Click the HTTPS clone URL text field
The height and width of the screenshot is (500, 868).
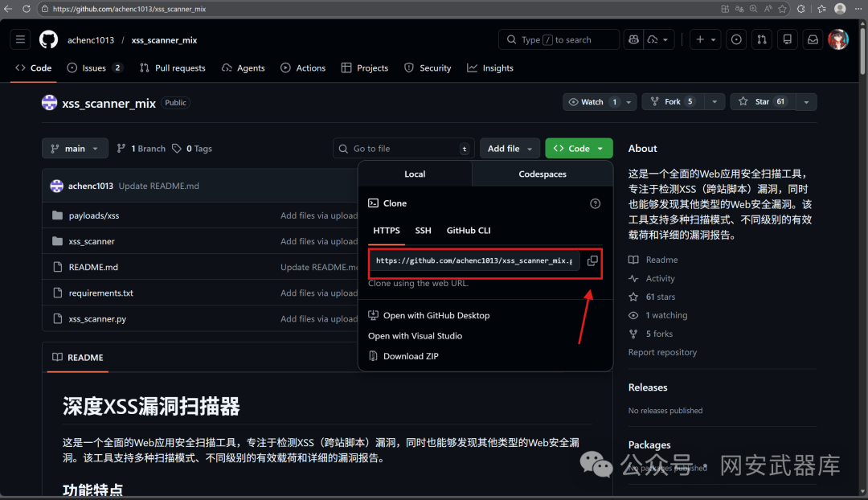click(475, 260)
